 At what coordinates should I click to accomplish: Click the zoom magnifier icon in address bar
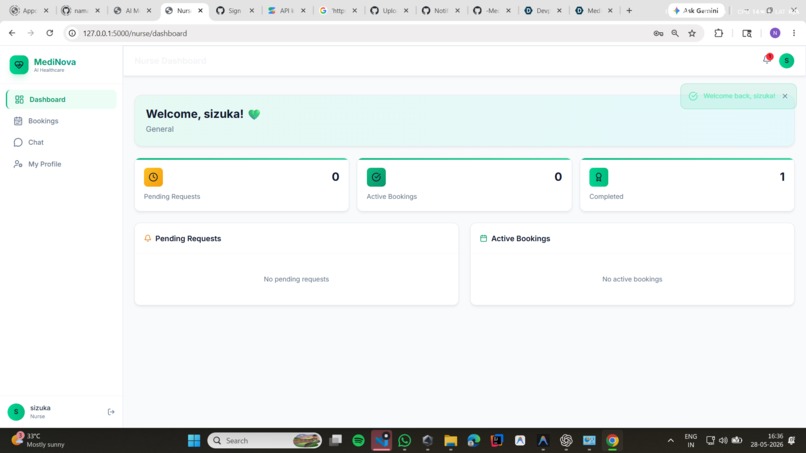675,33
